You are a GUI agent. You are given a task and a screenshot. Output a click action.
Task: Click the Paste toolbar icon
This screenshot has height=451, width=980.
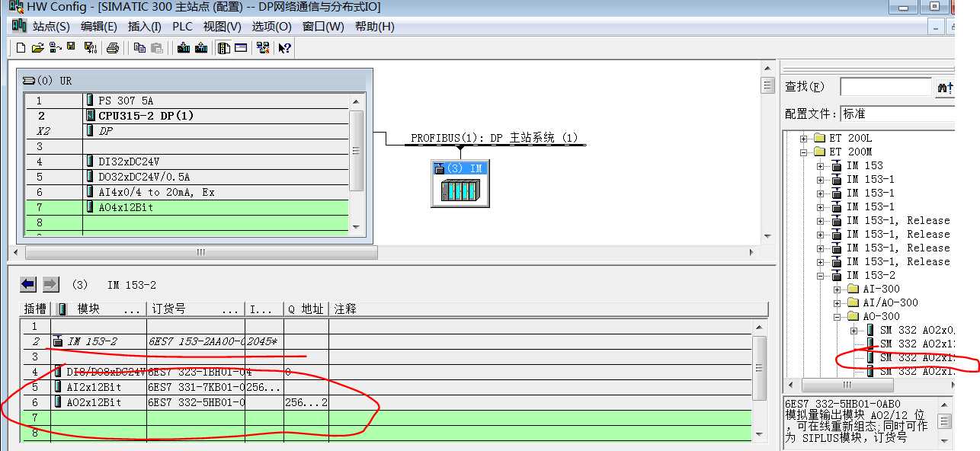(x=156, y=48)
